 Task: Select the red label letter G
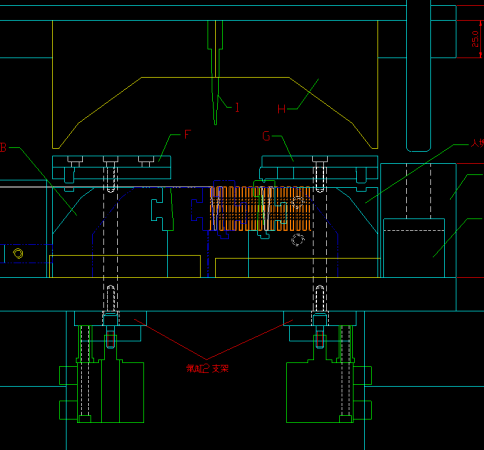[x=266, y=136]
